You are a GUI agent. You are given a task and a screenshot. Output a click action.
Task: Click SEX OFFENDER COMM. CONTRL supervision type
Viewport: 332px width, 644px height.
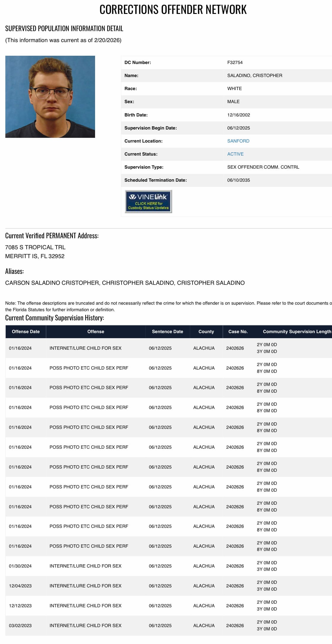click(x=263, y=167)
